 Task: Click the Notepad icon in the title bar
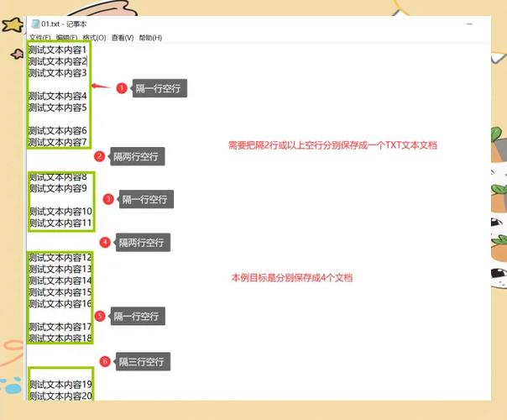34,24
